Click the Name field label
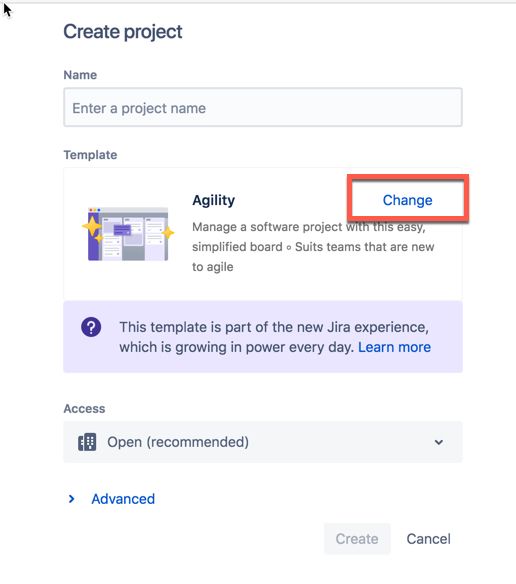This screenshot has height=584, width=516. pos(80,75)
